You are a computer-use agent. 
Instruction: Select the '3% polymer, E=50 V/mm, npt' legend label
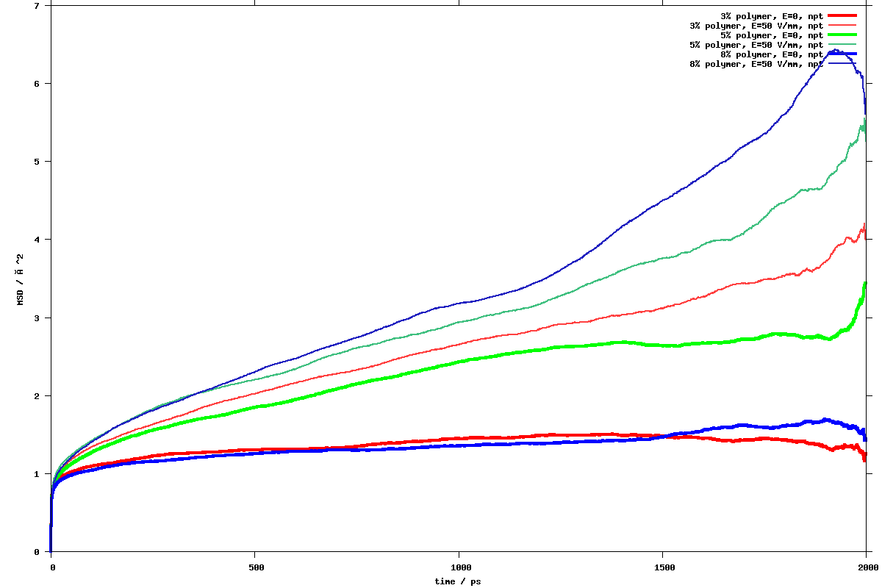click(x=756, y=25)
